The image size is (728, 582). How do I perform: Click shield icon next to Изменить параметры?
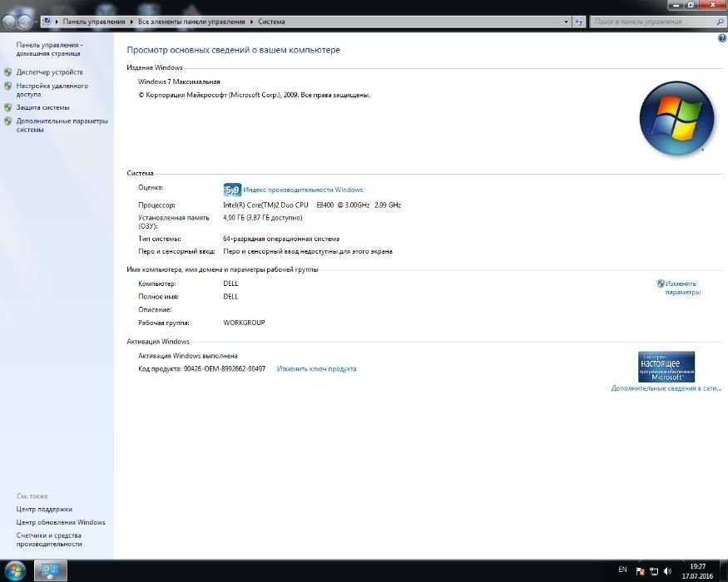(x=661, y=284)
